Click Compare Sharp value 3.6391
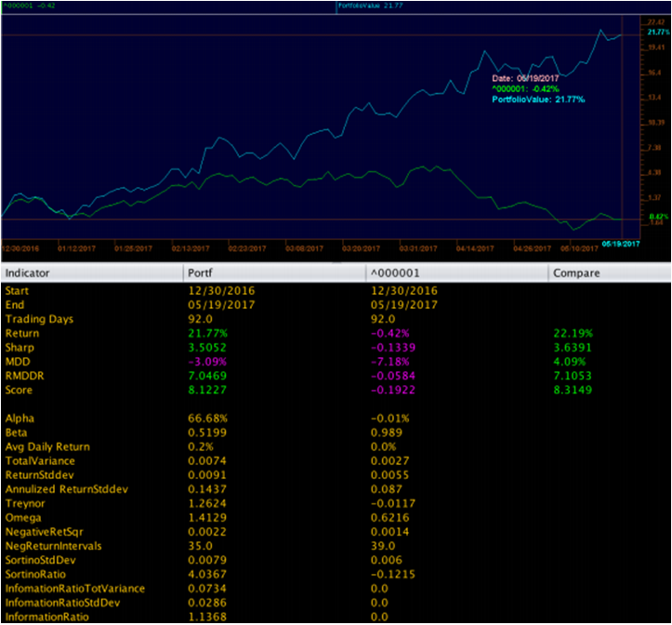Image resolution: width=672 pixels, height=625 pixels. click(x=573, y=348)
